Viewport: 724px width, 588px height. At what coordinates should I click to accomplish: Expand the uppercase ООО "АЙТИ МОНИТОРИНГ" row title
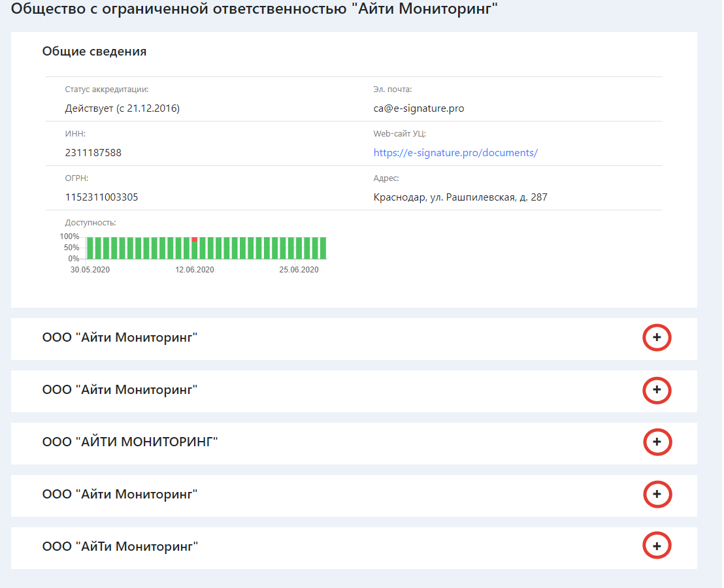tap(130, 442)
